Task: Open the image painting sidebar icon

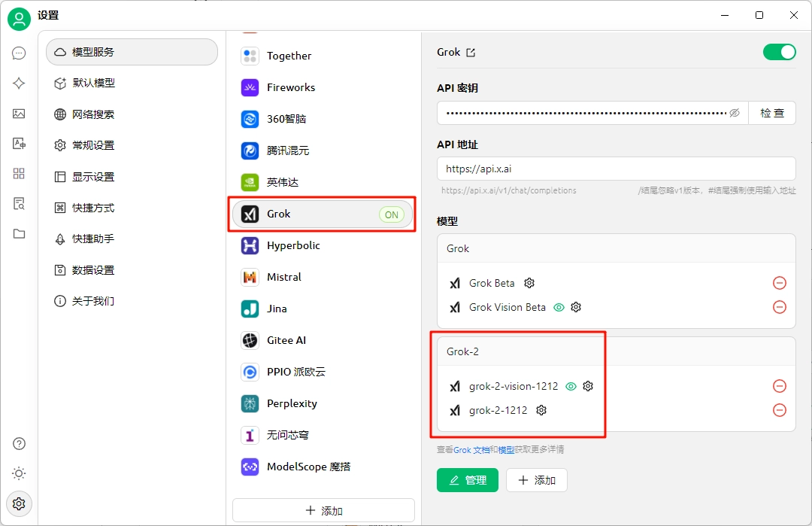Action: (19, 114)
